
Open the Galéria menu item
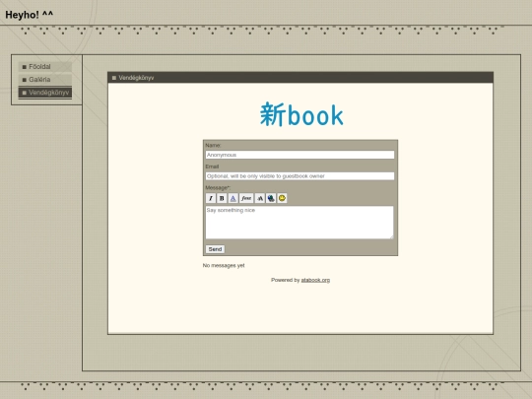[x=45, y=80]
